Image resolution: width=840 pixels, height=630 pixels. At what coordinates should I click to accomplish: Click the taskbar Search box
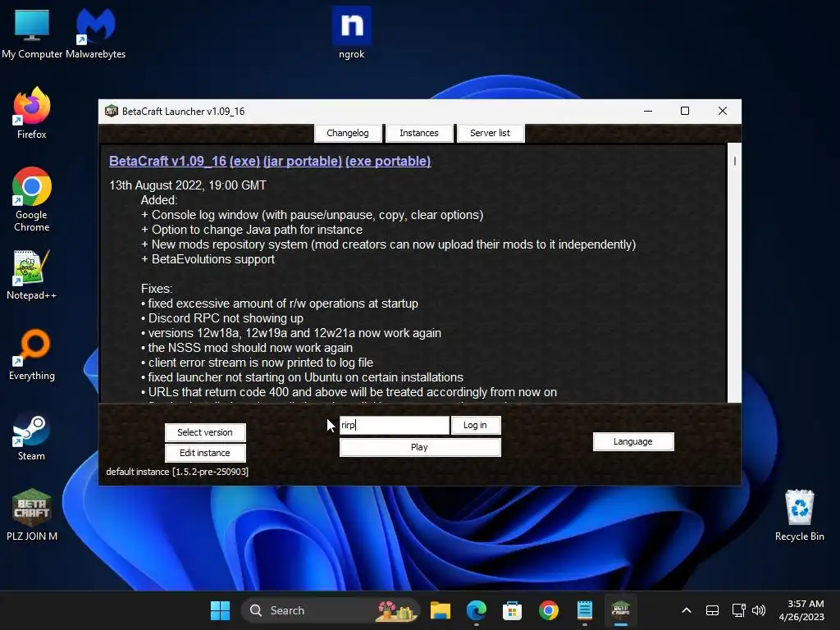[x=330, y=610]
